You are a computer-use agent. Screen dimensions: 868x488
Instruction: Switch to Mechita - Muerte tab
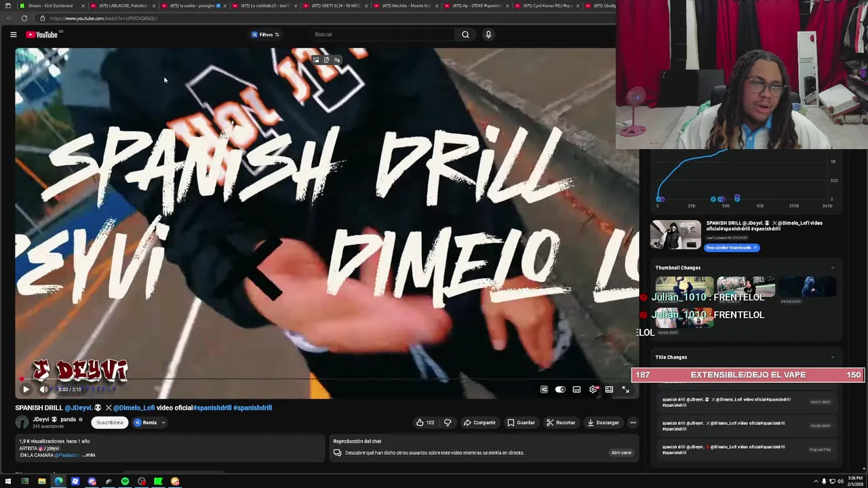coord(406,5)
